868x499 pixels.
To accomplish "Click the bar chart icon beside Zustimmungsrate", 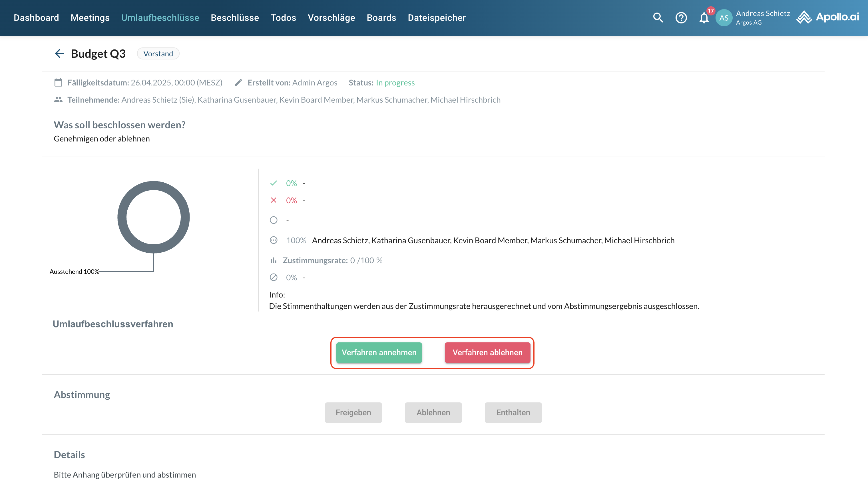I will [273, 260].
